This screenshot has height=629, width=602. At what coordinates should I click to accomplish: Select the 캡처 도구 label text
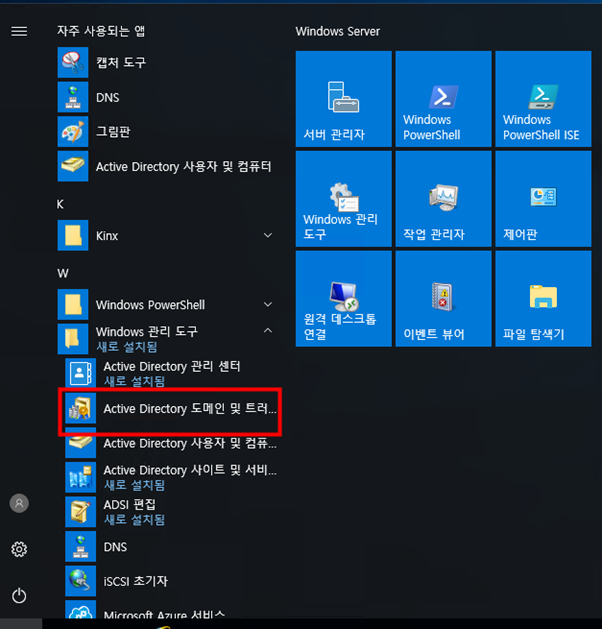[x=121, y=62]
